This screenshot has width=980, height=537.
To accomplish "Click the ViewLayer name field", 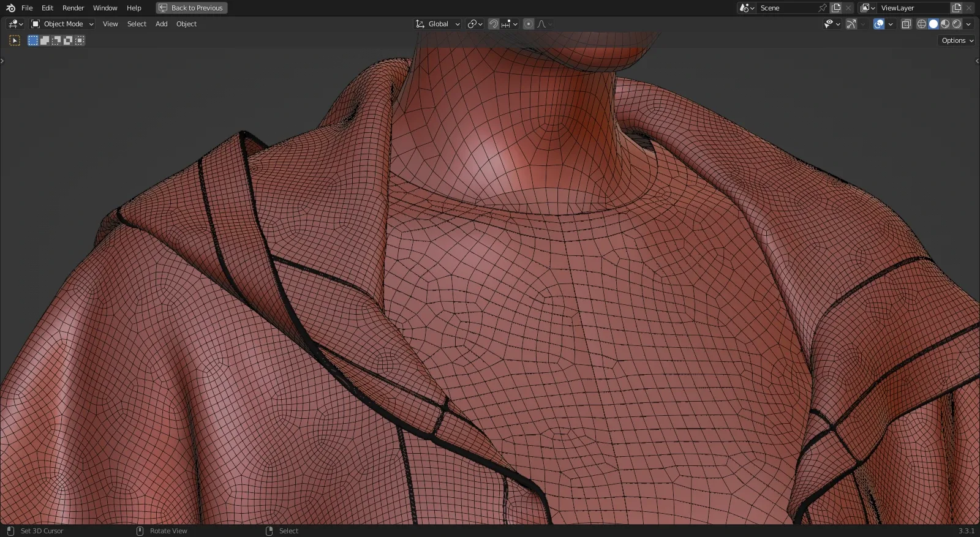I will tap(914, 8).
